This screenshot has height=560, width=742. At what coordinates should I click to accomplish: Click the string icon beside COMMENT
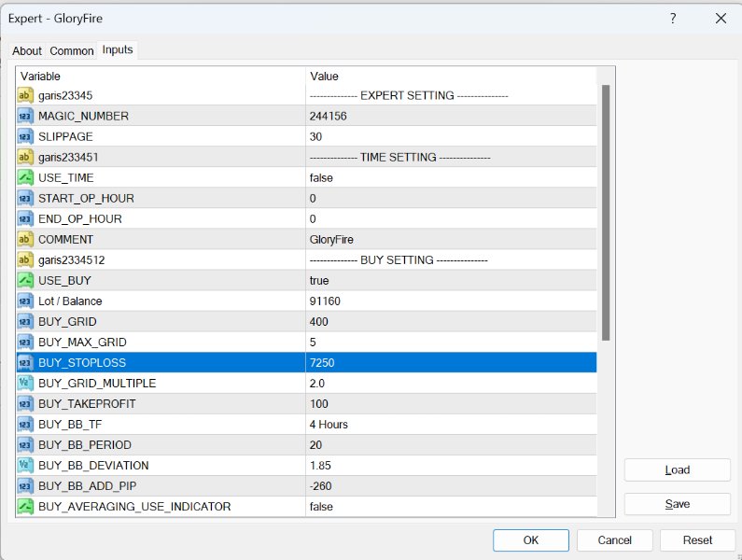coord(26,239)
